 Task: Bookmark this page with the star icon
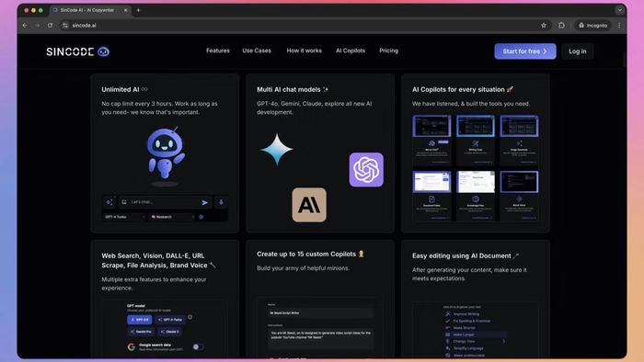click(544, 26)
